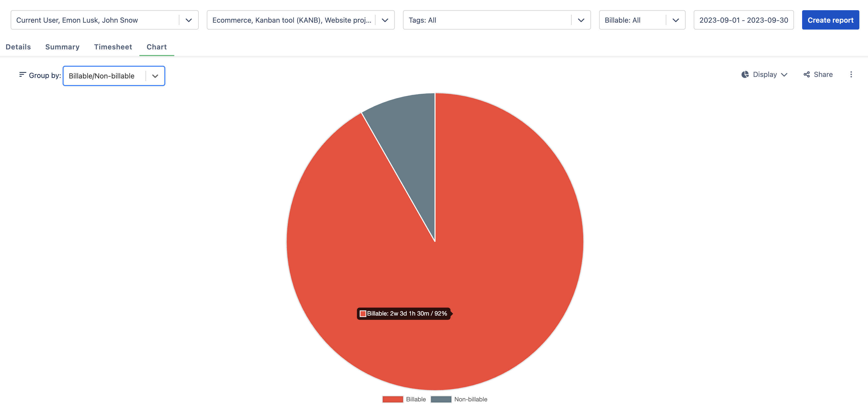Expand the Display chevron
The height and width of the screenshot is (407, 868).
(784, 75)
